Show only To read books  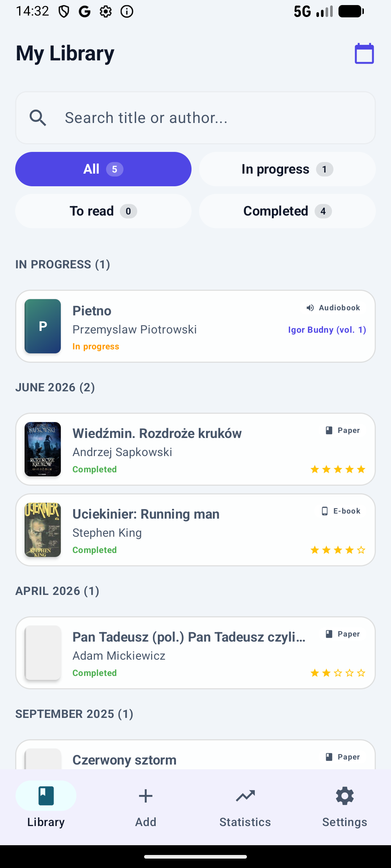tap(103, 211)
